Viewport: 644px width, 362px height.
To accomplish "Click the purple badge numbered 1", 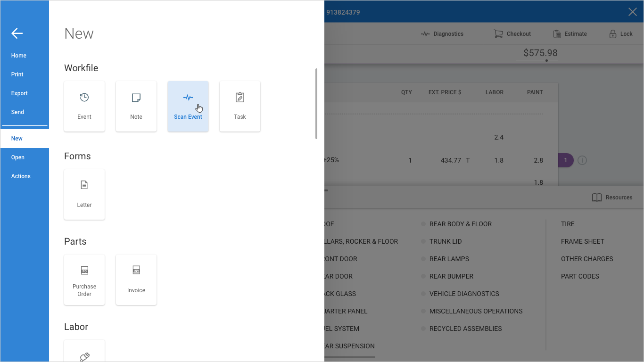I will pos(566,160).
